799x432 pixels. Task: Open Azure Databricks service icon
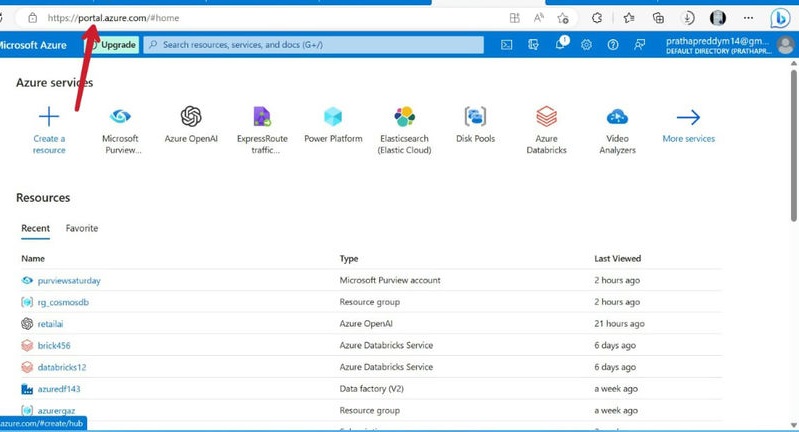(x=546, y=117)
